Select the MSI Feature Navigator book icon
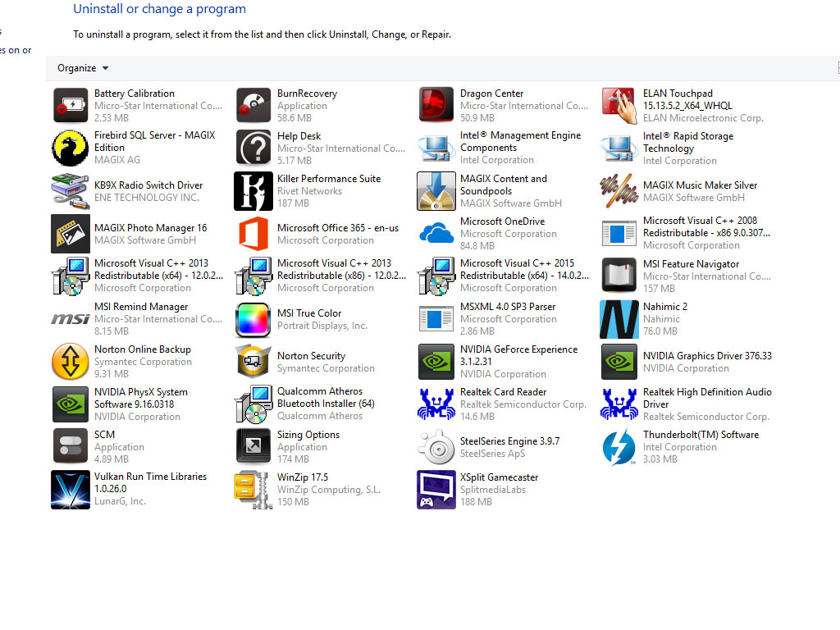The image size is (840, 630). point(619,276)
